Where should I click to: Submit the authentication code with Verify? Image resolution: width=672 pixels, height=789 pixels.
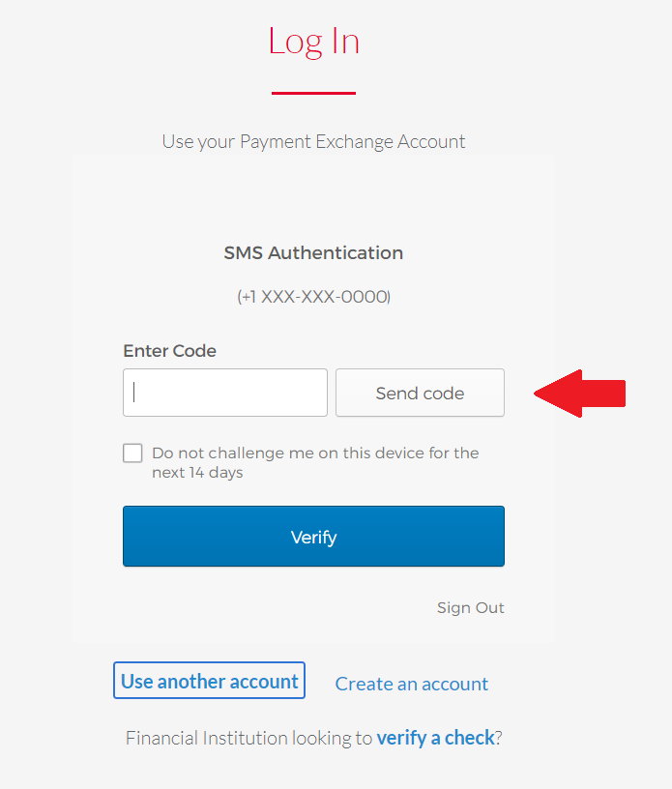[x=313, y=537]
